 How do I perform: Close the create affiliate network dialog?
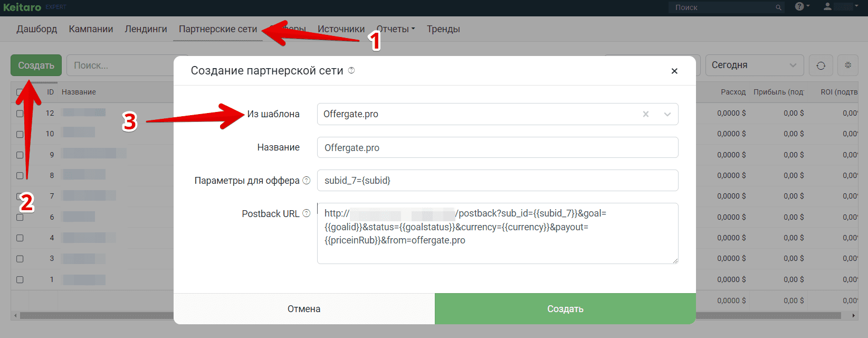674,71
